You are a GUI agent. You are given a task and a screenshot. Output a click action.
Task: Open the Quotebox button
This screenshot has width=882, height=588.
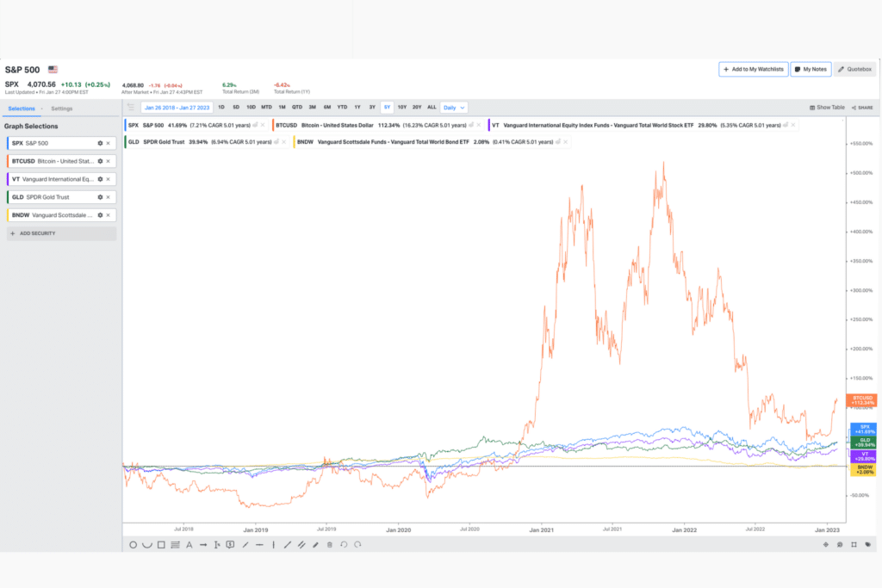click(855, 69)
